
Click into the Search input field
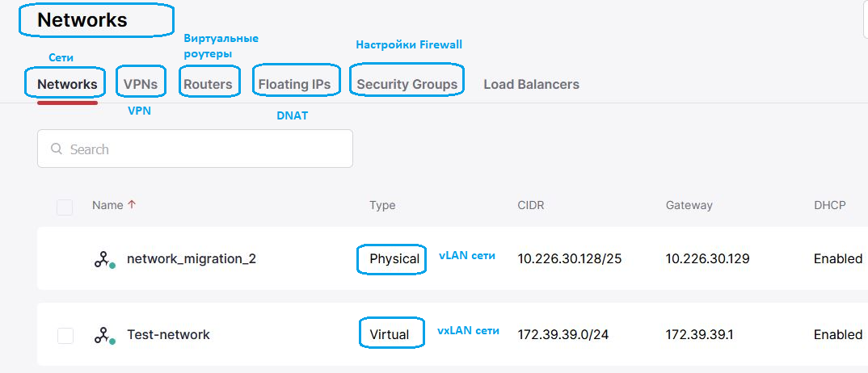(202, 149)
